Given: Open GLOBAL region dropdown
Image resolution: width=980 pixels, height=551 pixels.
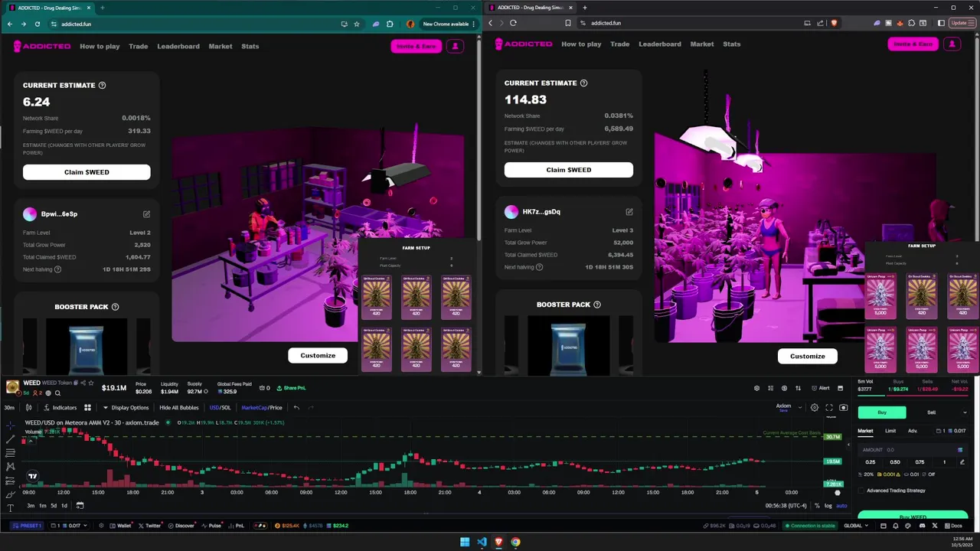Looking at the screenshot, I should pos(857,526).
